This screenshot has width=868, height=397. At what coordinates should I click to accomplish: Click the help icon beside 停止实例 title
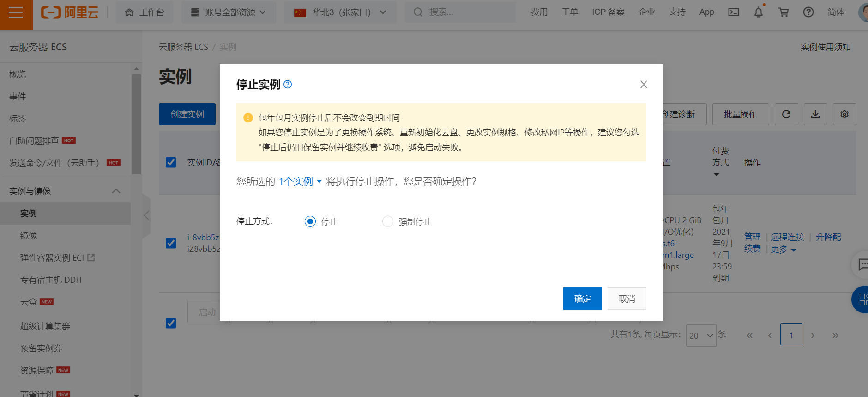click(x=288, y=84)
